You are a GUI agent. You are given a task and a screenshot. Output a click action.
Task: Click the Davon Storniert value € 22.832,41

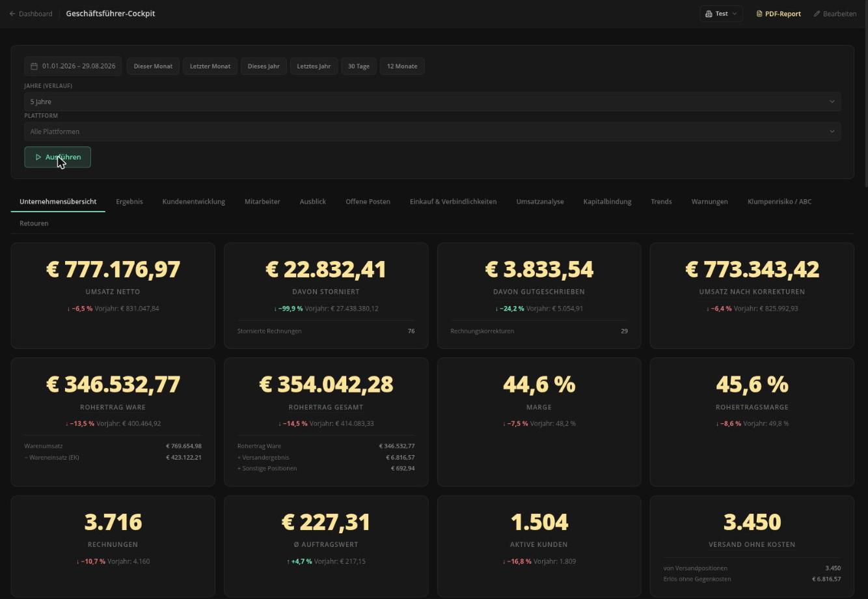tap(326, 270)
